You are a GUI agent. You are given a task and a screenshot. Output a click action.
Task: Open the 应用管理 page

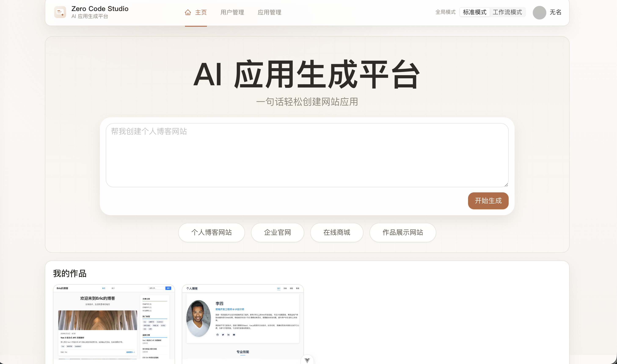270,12
